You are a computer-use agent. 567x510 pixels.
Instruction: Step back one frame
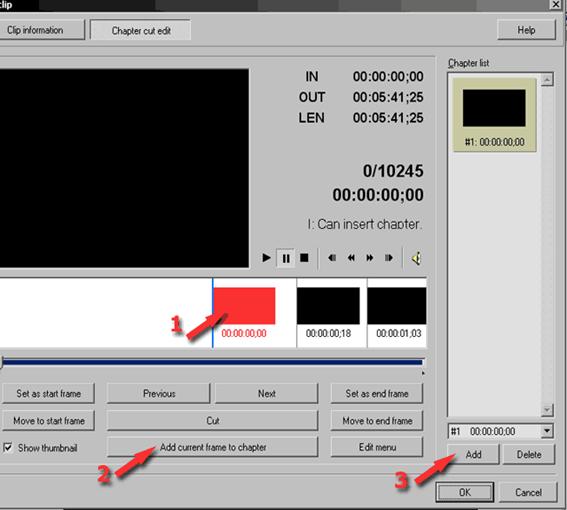(332, 258)
